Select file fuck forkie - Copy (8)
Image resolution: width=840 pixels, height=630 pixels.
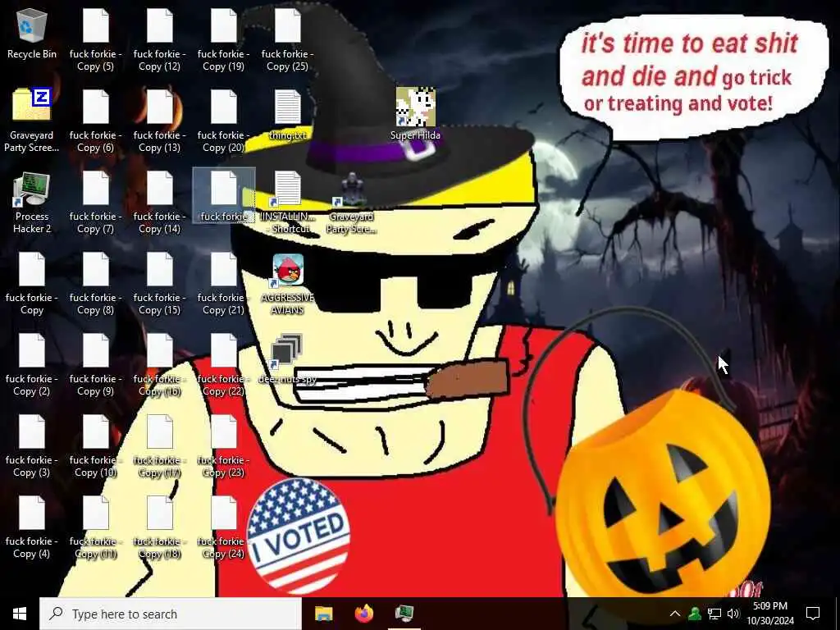click(x=96, y=284)
